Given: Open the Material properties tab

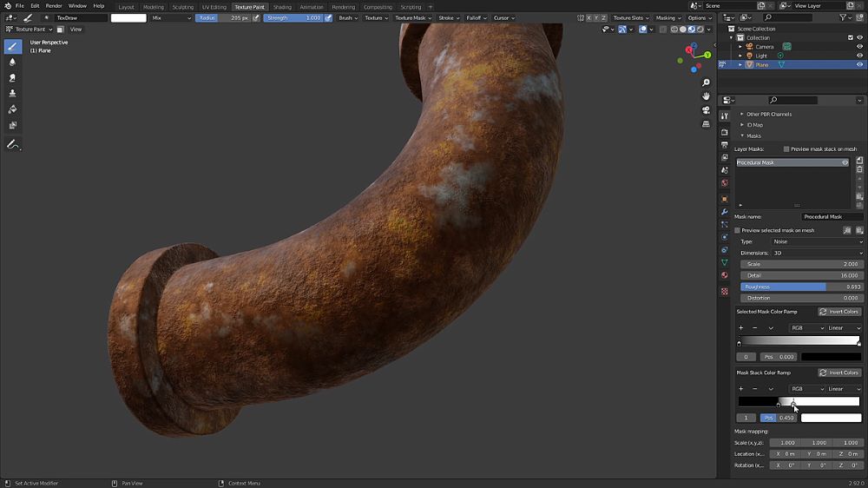Looking at the screenshot, I should pyautogui.click(x=725, y=274).
